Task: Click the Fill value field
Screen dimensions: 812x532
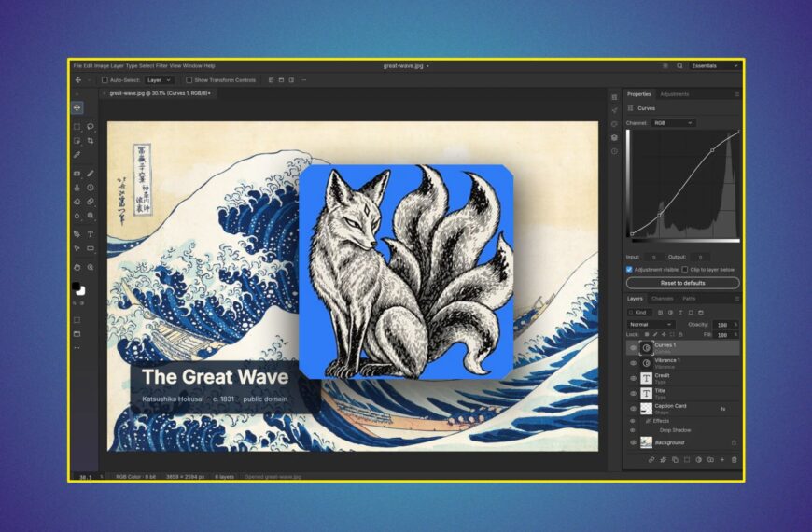Action: click(722, 335)
